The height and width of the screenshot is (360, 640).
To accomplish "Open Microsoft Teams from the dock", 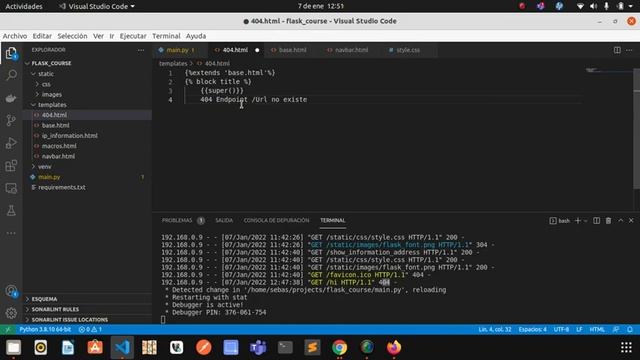I will pyautogui.click(x=258, y=347).
